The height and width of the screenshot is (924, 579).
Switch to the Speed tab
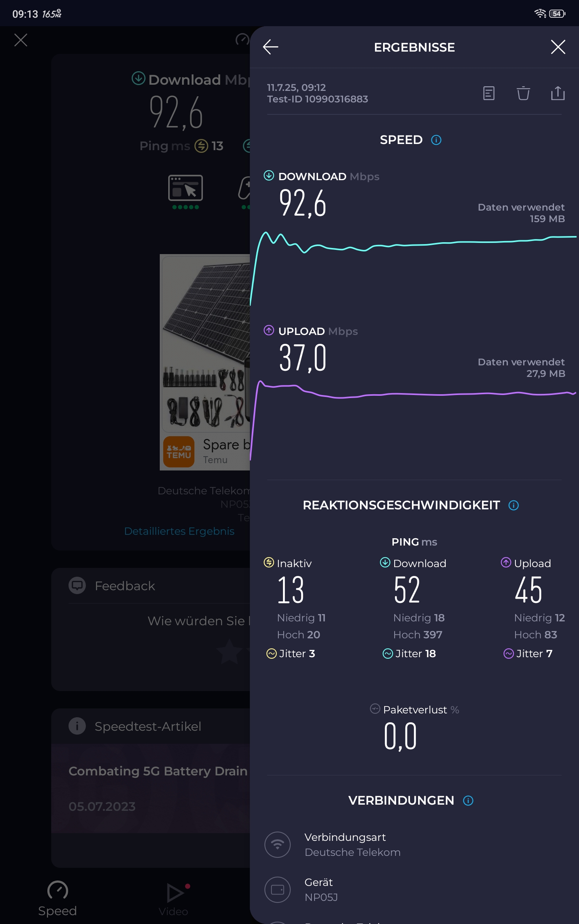click(x=58, y=899)
